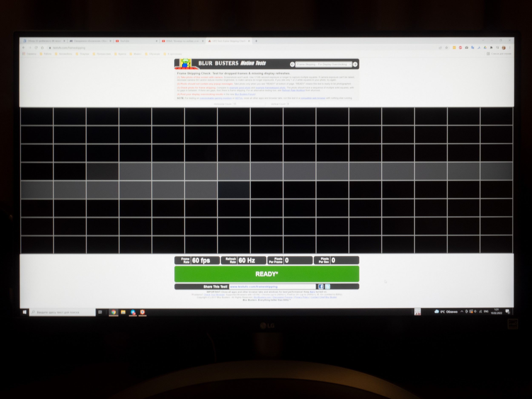Open a new browser tab
The image size is (532, 399).
[256, 41]
